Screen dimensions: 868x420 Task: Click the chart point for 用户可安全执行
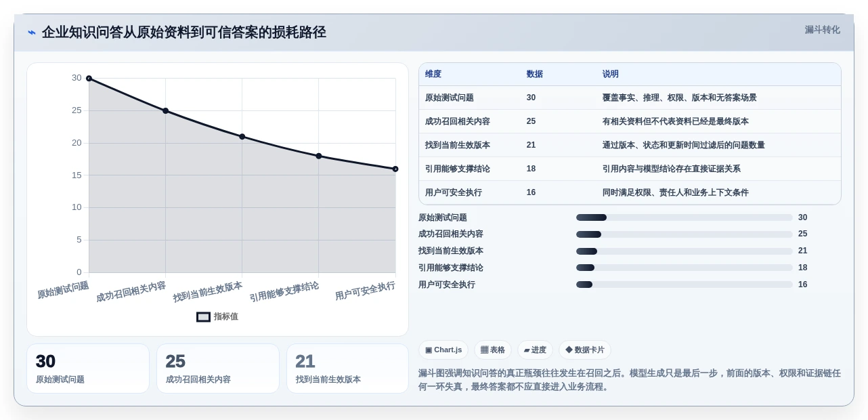pyautogui.click(x=395, y=169)
